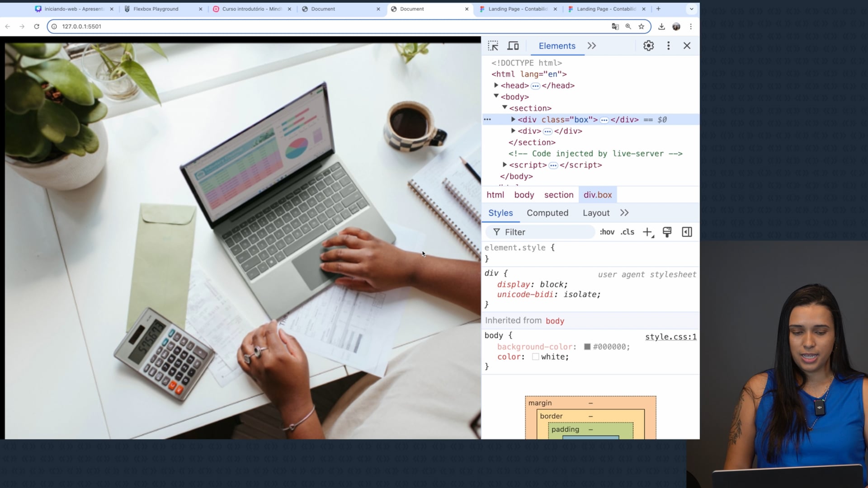This screenshot has width=868, height=488.
Task: Click the styles Filter input field
Action: 547,232
